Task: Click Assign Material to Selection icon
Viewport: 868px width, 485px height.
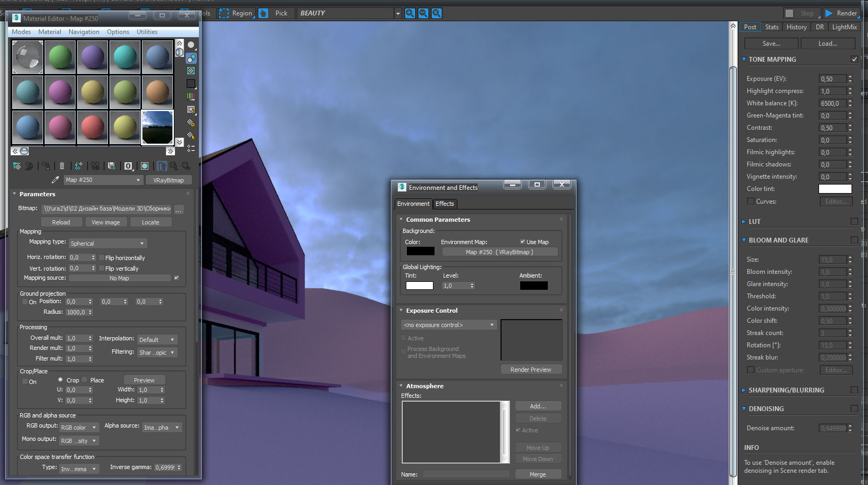Action: [46, 166]
